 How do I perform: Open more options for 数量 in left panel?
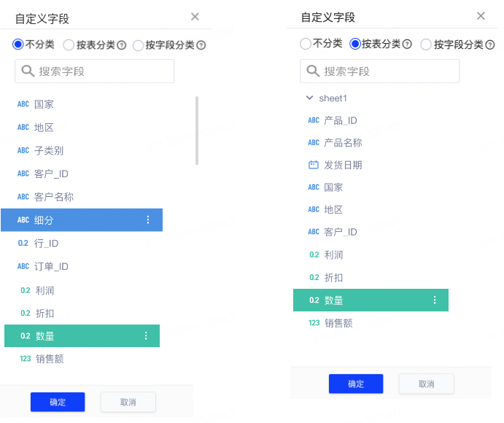coord(146,335)
